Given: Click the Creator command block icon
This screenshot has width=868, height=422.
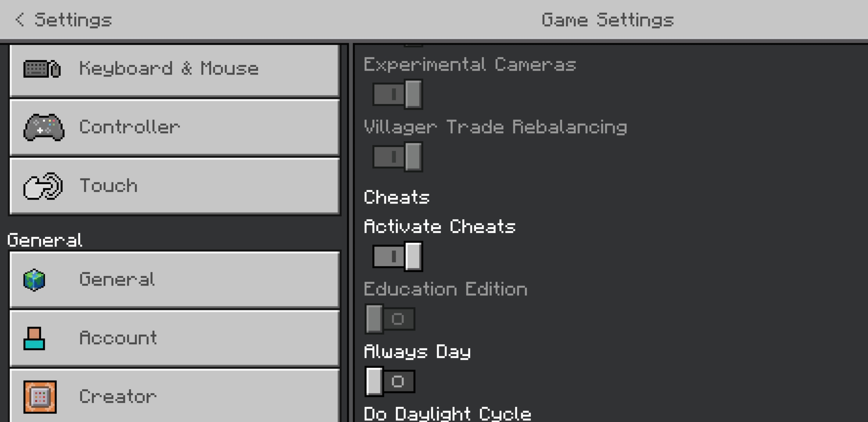Looking at the screenshot, I should click(x=40, y=397).
